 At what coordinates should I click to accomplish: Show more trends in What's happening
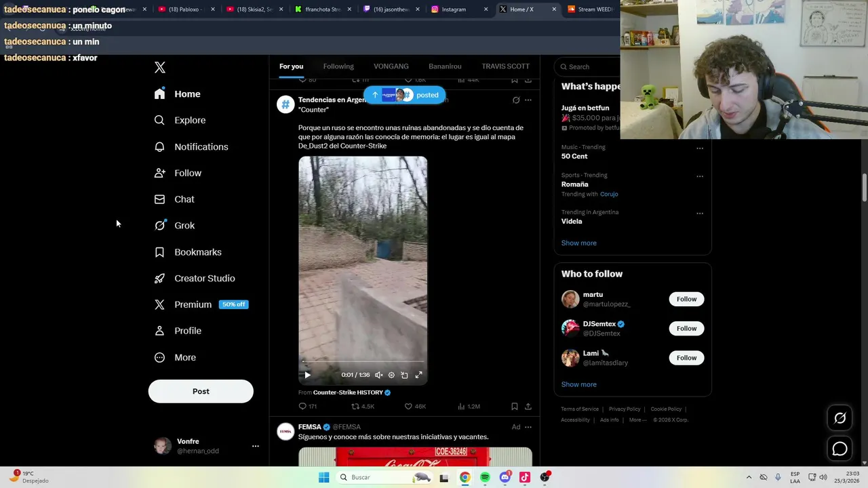578,243
